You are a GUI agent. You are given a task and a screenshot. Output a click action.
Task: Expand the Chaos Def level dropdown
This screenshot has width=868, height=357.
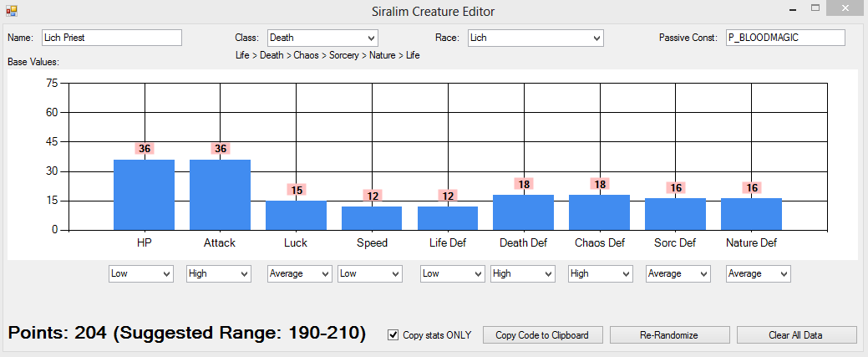[600, 273]
